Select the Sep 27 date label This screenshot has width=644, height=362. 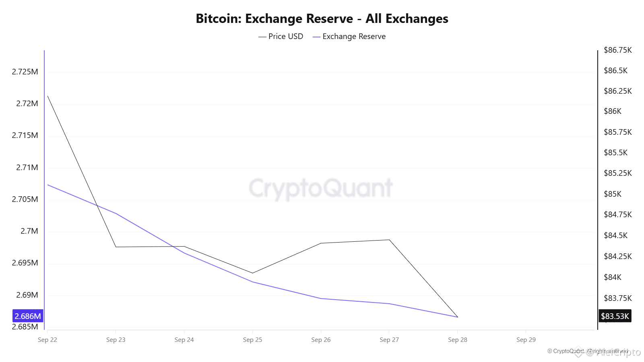point(389,339)
